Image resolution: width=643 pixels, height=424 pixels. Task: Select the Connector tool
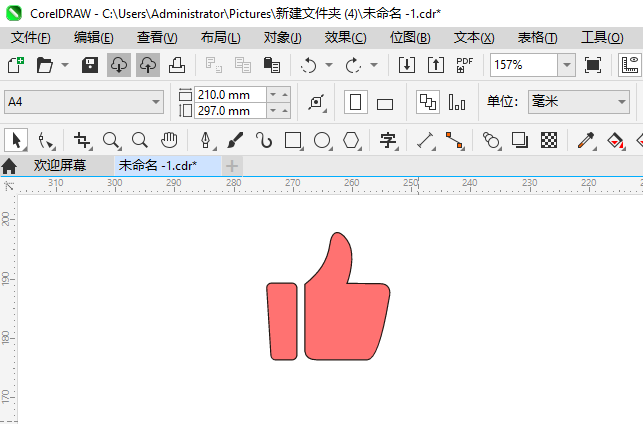(455, 141)
